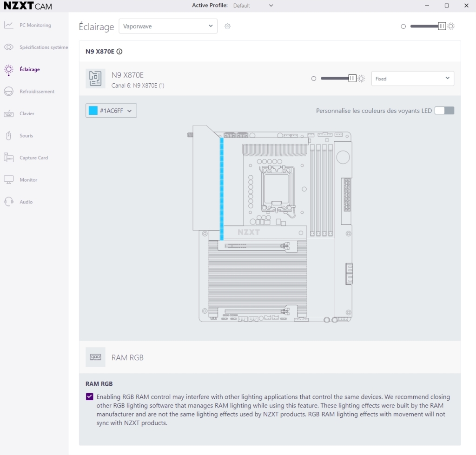Select Refroidissement in the sidebar
The height and width of the screenshot is (455, 476).
coord(37,92)
